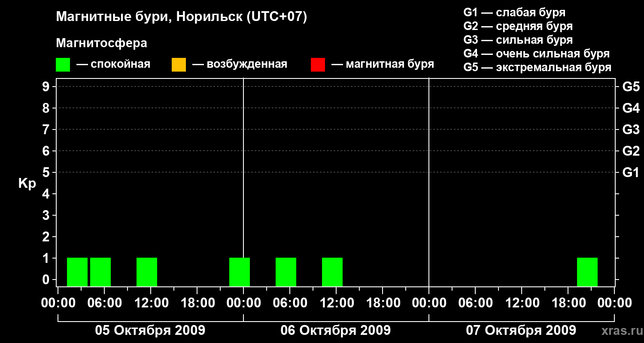Click the red 'магнитная буря' legend swatch
This screenshot has height=343, width=644.
pos(318,65)
